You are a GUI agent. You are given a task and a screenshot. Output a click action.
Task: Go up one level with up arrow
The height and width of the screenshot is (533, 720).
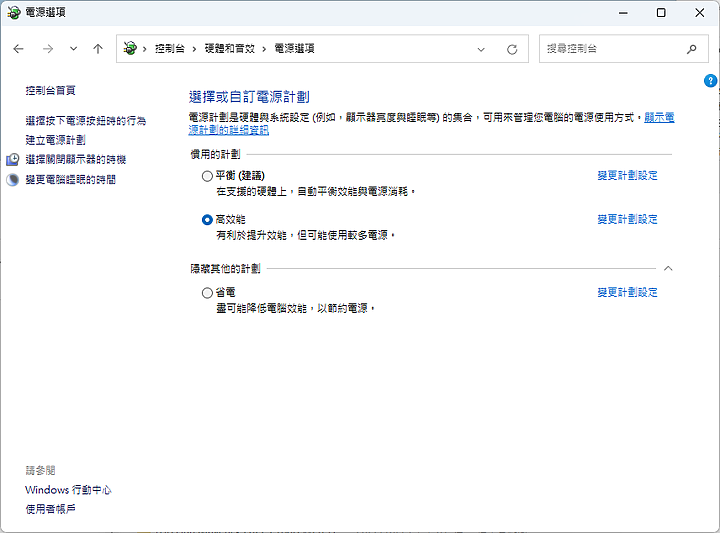(x=98, y=49)
